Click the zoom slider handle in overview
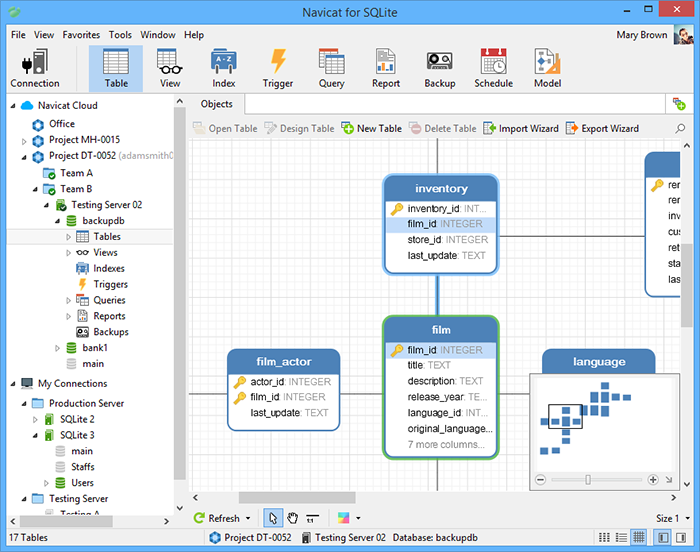700x552 pixels. 588,480
